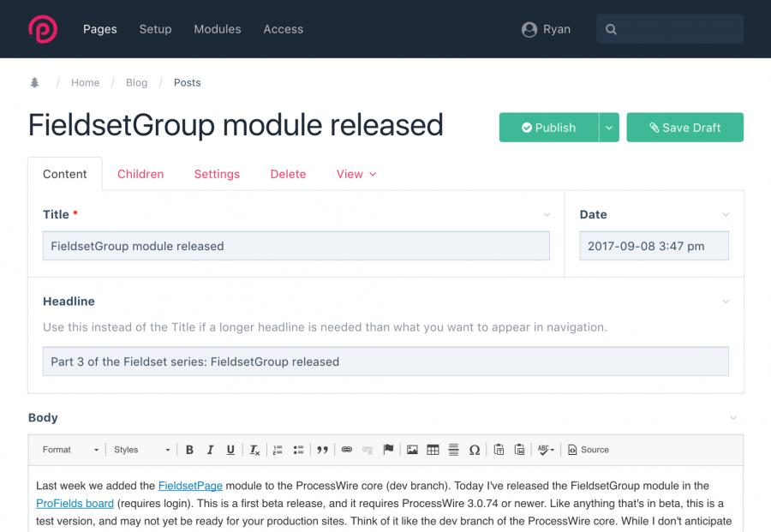Image resolution: width=771 pixels, height=532 pixels.
Task: Focus the Title input field
Action: (296, 246)
